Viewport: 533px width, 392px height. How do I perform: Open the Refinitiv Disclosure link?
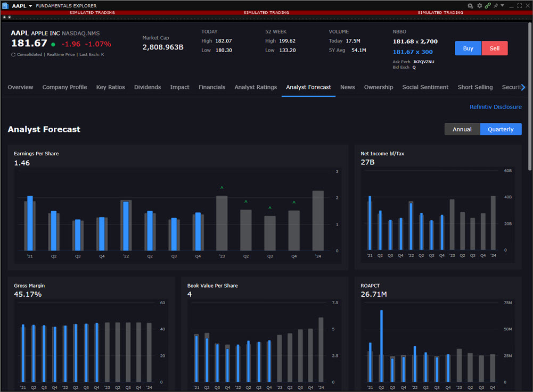[x=496, y=107]
